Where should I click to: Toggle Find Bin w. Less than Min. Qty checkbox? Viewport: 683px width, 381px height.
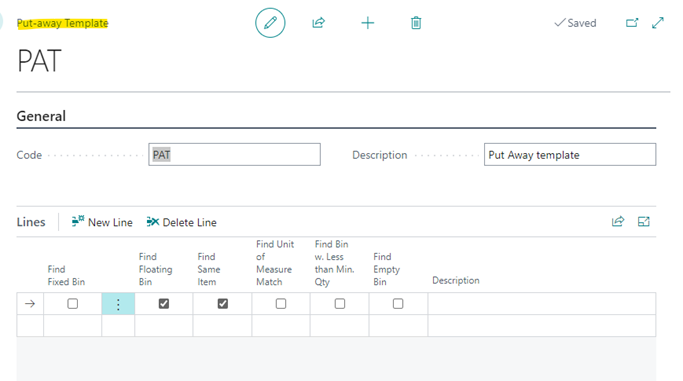pos(340,303)
